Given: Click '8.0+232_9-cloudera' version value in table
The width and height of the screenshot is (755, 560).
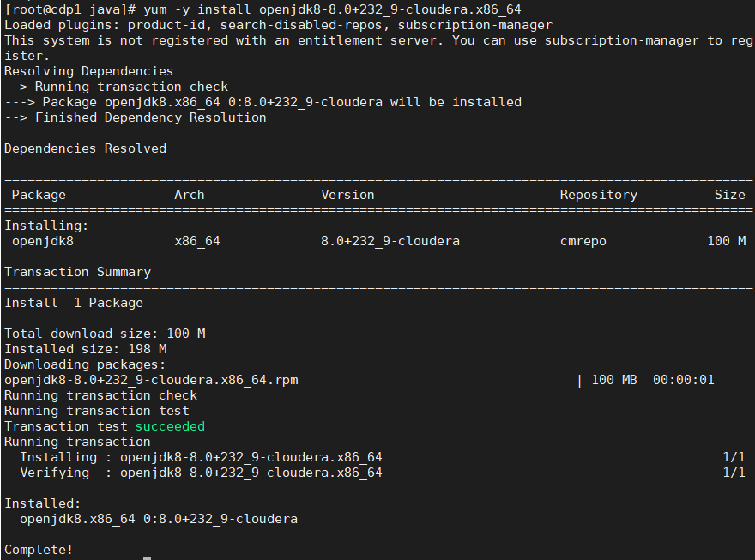Looking at the screenshot, I should pos(390,240).
